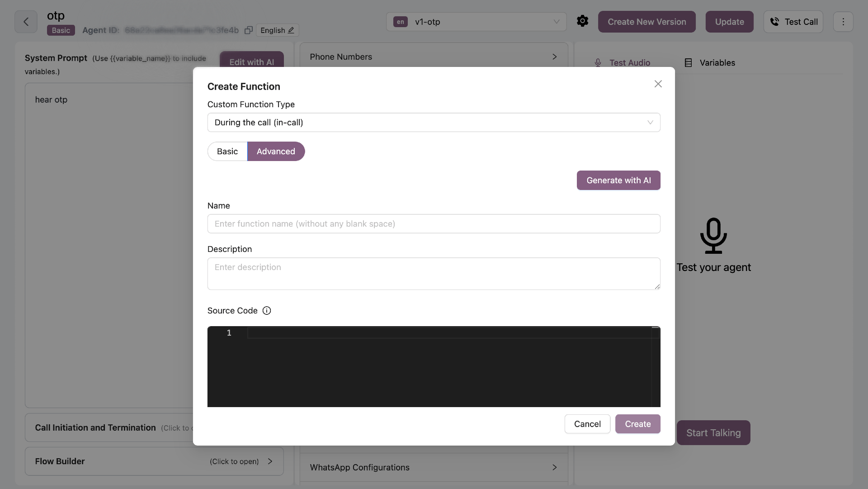Click the Generate with AI button
This screenshot has width=868, height=489.
618,180
